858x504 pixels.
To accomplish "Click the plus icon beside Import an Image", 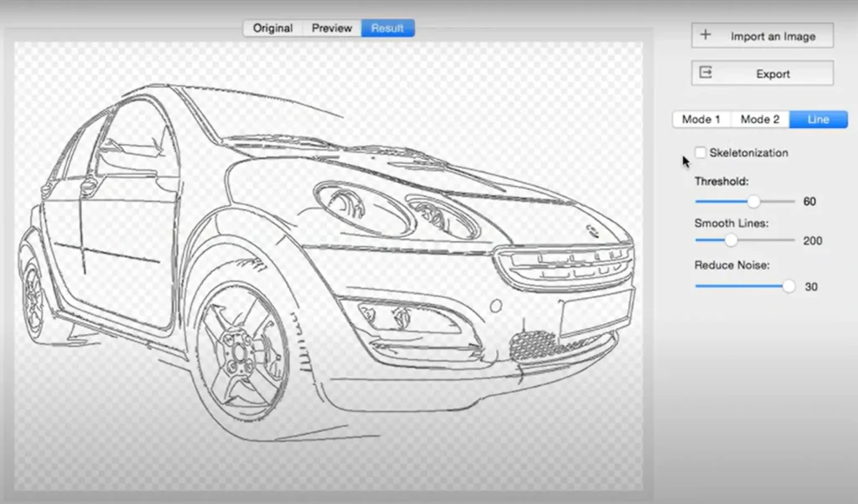I will [x=704, y=35].
